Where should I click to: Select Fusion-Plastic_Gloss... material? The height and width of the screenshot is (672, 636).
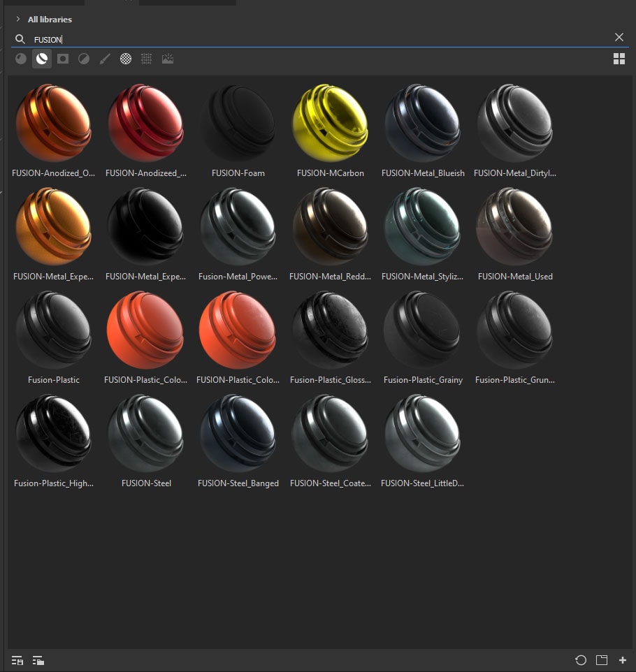point(330,337)
